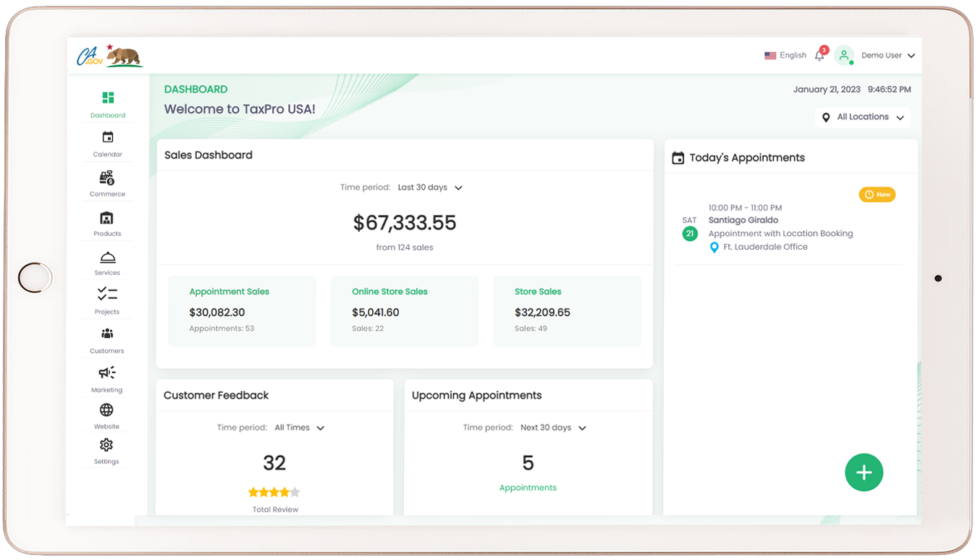Select the Dashboard menu label
This screenshot has width=978, height=560.
[108, 116]
